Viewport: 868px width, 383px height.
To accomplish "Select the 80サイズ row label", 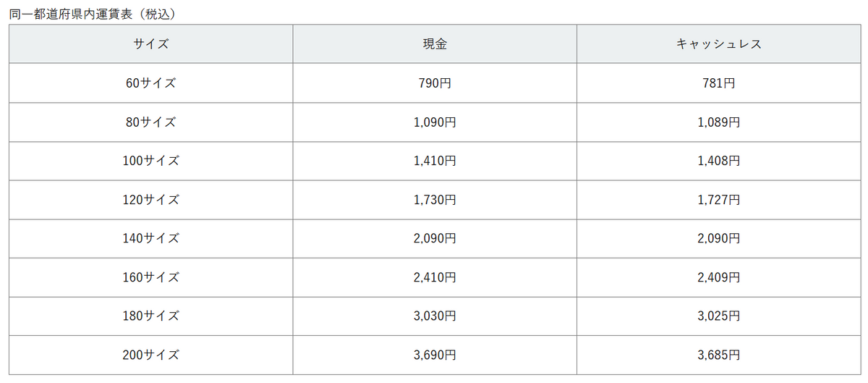I will point(150,122).
